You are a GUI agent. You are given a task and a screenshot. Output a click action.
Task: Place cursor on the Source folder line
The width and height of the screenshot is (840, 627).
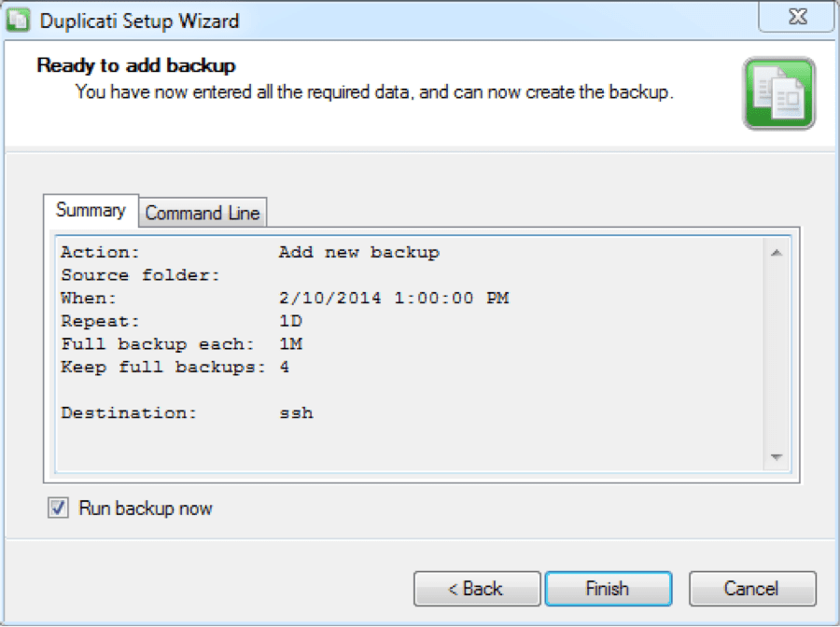pos(140,275)
